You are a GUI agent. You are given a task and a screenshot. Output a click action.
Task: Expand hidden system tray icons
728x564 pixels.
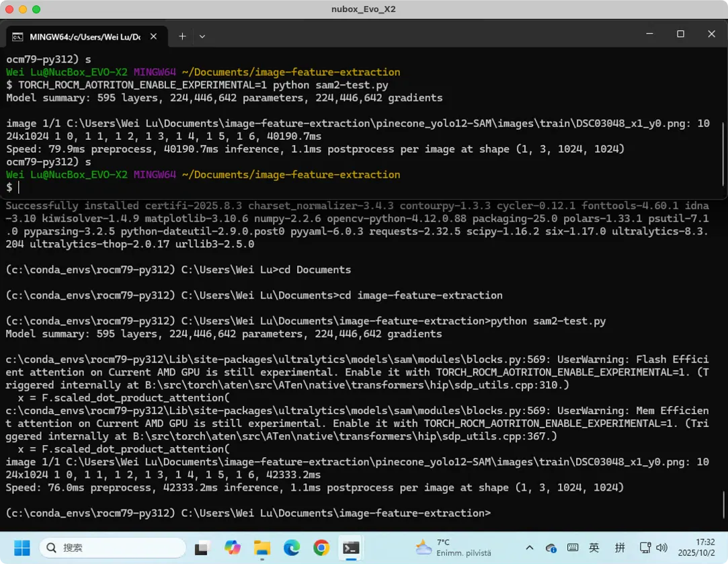(529, 548)
